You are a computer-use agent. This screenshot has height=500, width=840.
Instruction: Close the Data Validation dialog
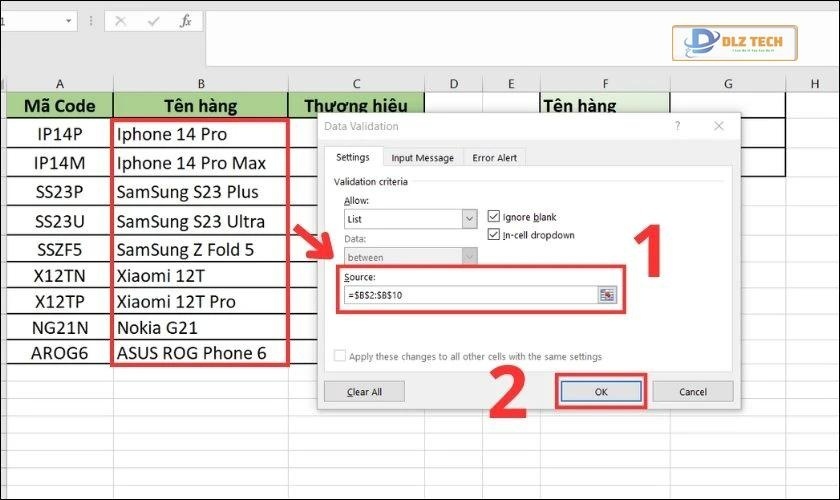coord(719,126)
